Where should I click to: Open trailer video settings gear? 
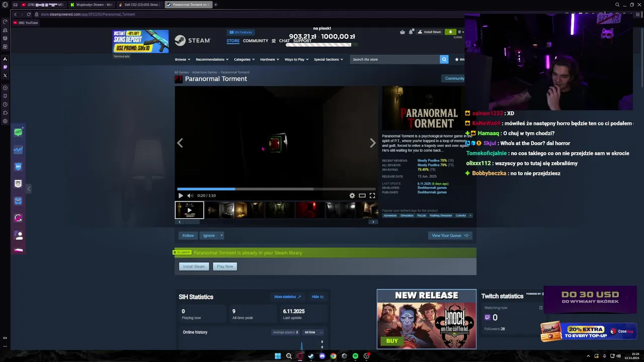tap(352, 196)
